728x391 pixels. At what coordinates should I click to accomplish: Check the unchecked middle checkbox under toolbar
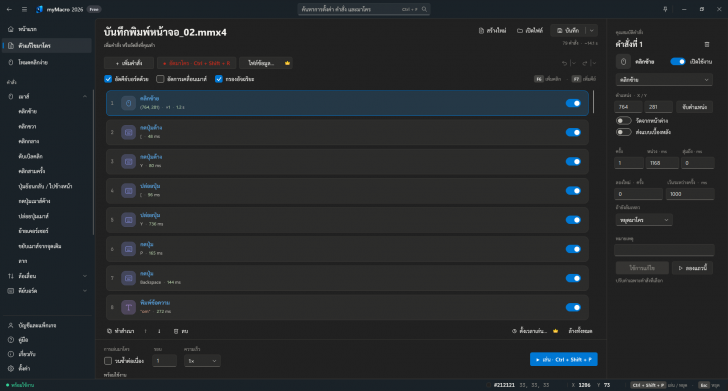(x=160, y=79)
